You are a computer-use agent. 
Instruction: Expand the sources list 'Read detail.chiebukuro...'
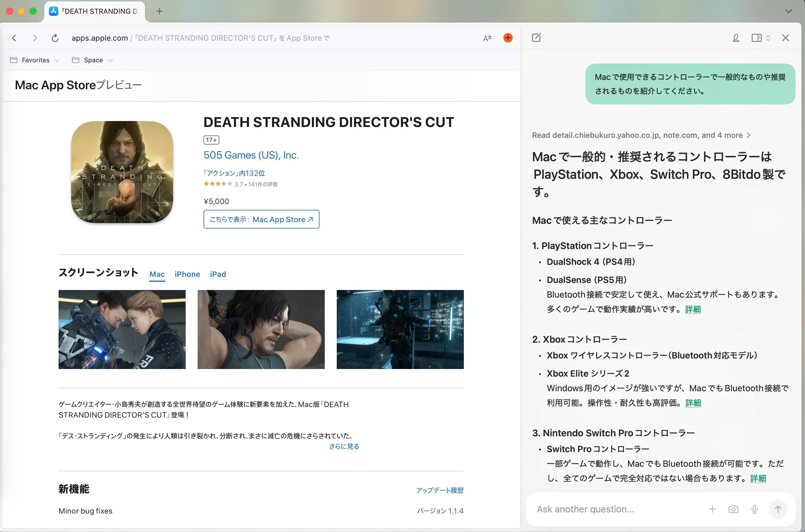[x=641, y=135]
